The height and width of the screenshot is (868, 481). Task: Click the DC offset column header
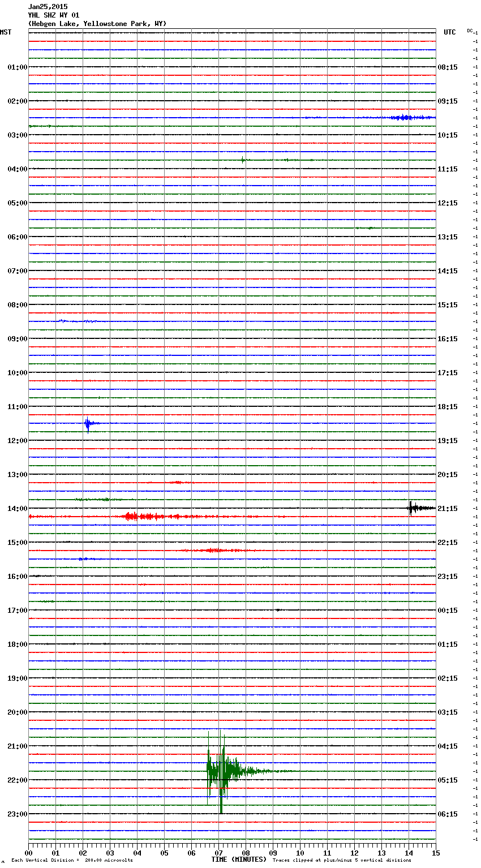tap(470, 31)
